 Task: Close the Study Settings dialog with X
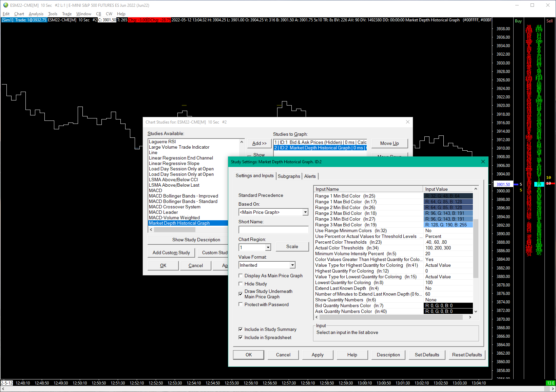click(483, 162)
